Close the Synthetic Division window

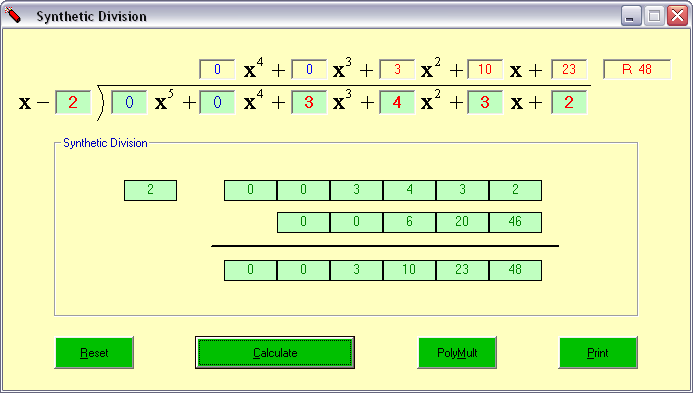(678, 16)
